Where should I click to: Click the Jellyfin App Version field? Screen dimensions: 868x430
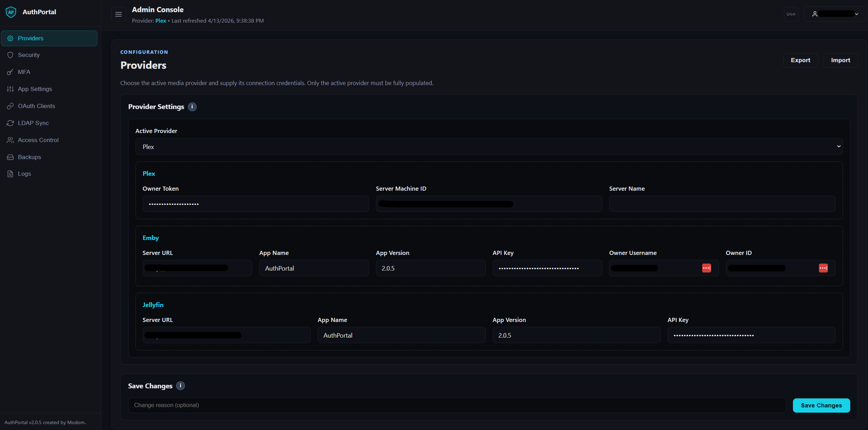[576, 335]
